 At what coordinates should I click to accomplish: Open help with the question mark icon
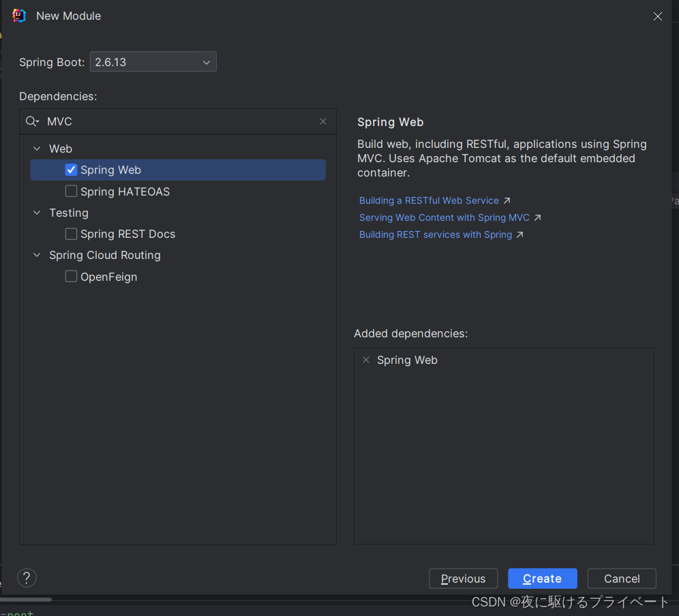tap(27, 577)
